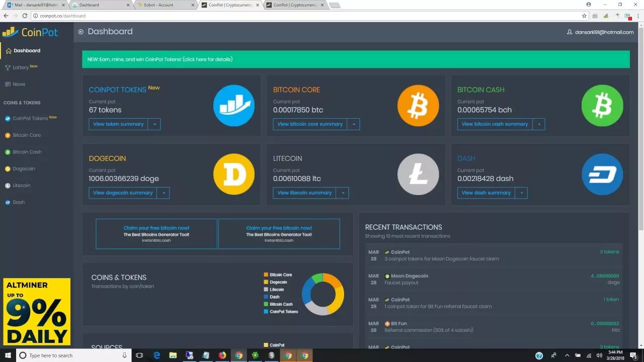This screenshot has height=362, width=644.
Task: Open File Explorer from the taskbar
Action: pyautogui.click(x=173, y=355)
